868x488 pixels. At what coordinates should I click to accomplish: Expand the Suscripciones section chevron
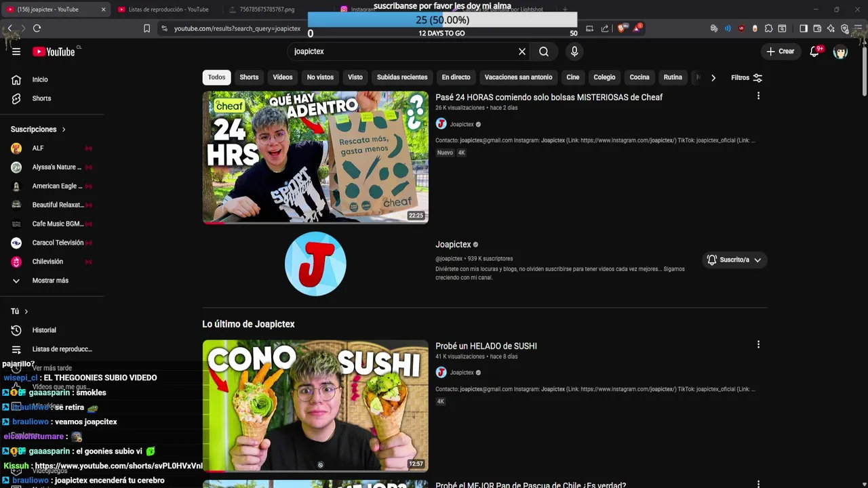64,129
